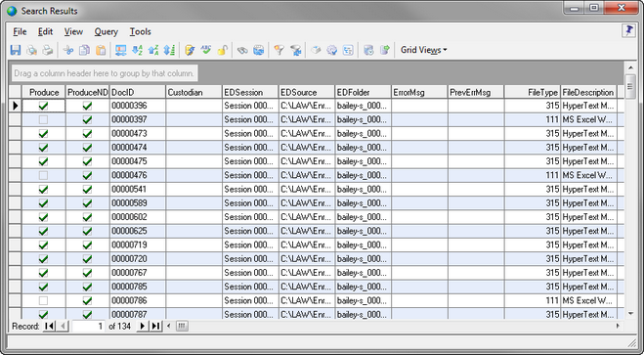The image size is (644, 355).
Task: Go to first record button
Action: click(x=49, y=327)
